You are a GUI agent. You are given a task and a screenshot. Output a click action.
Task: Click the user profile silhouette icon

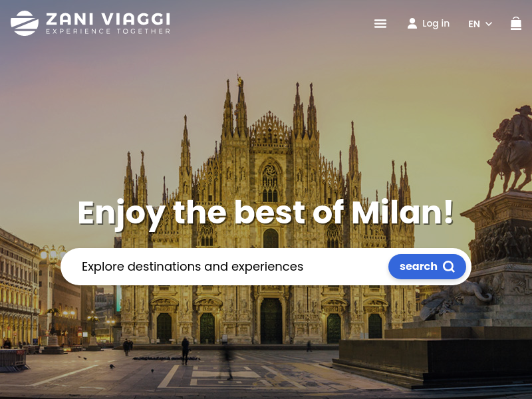[x=412, y=23]
